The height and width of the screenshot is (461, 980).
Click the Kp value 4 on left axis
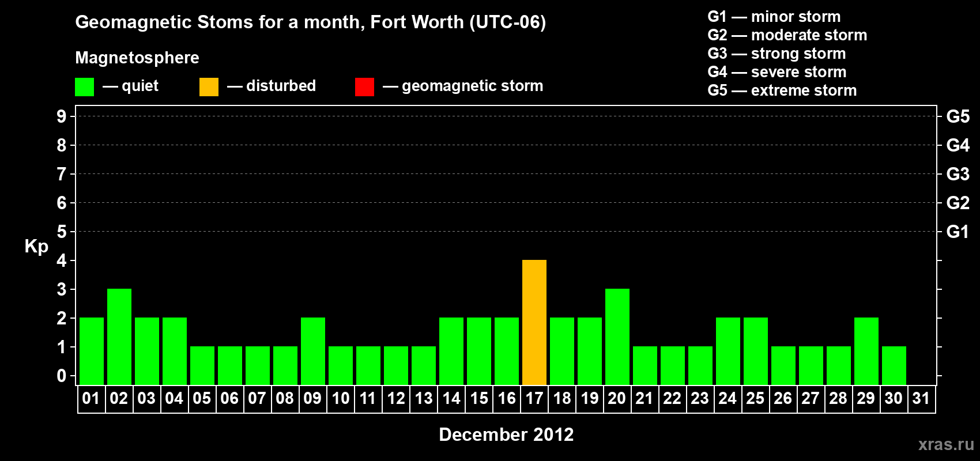(x=62, y=260)
